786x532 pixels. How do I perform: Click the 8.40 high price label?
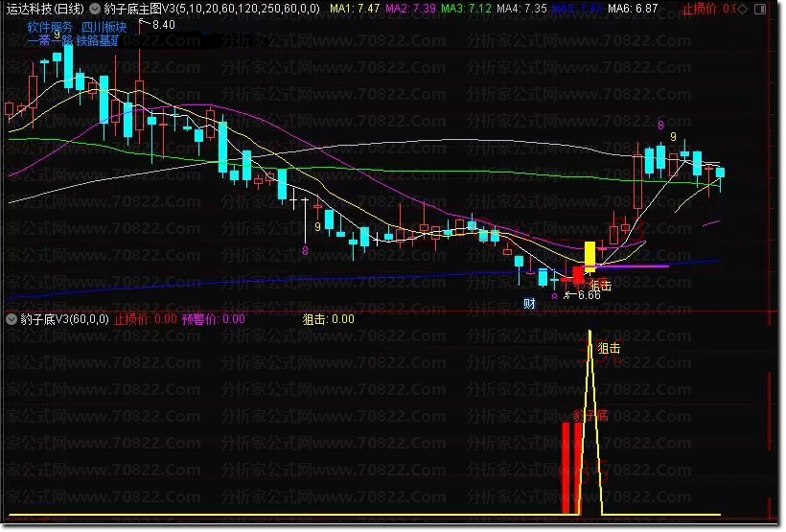pyautogui.click(x=163, y=25)
